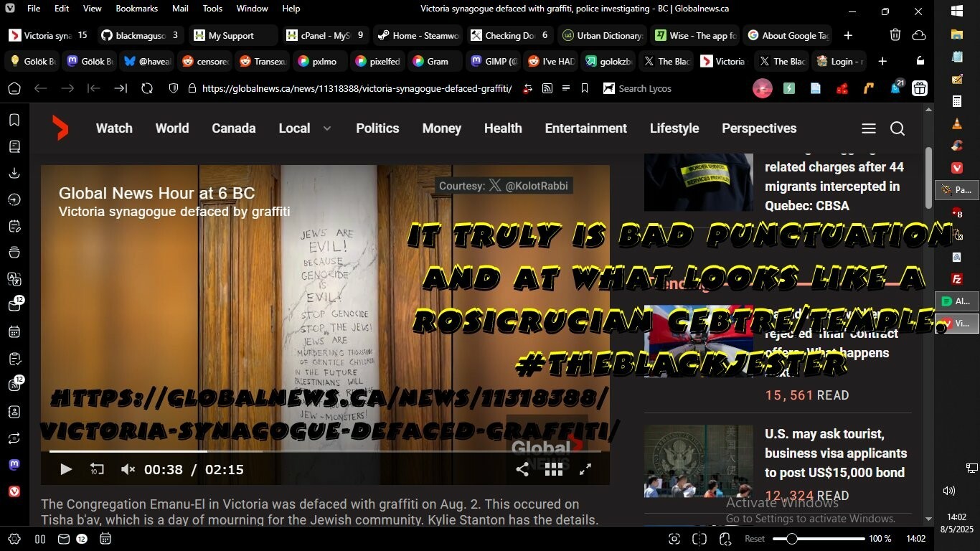Open content blocker shield in address bar
This screenshot has width=980, height=551.
tap(173, 88)
